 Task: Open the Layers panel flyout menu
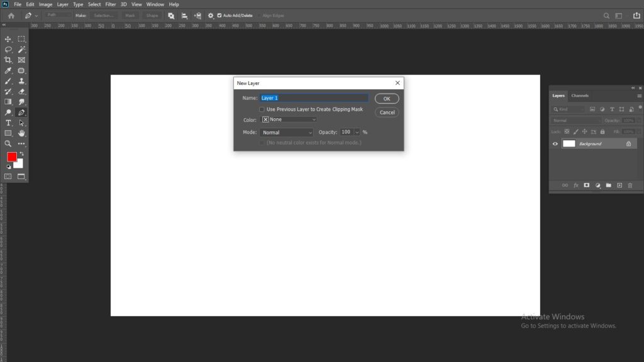(639, 96)
